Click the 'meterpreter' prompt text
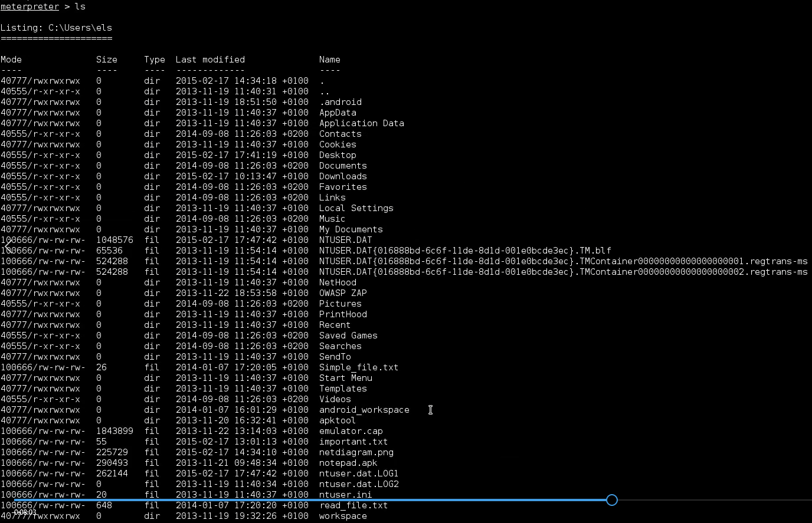 point(30,6)
